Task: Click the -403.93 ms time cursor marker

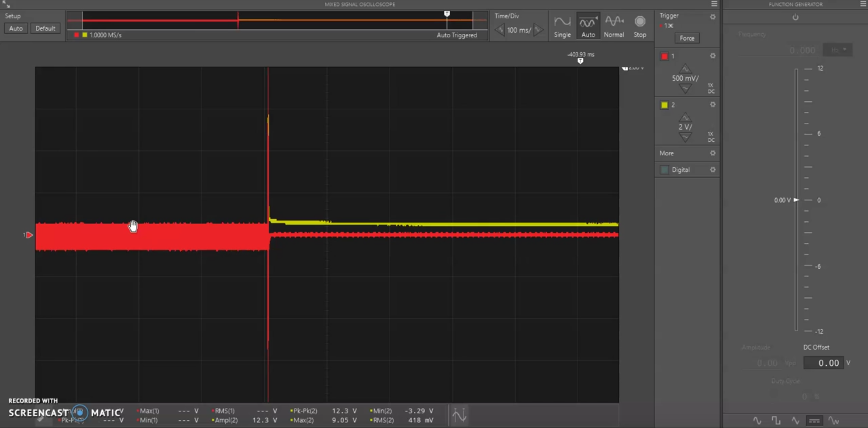Action: click(x=580, y=61)
